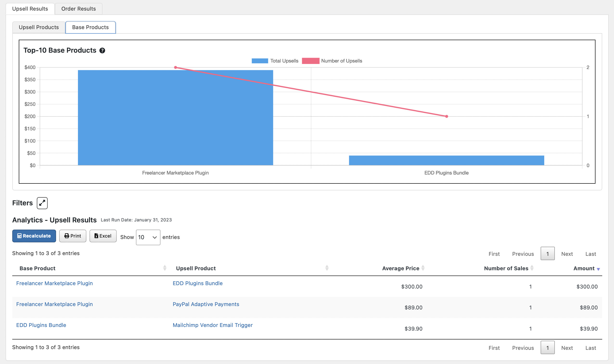Open EDD Plugins Bundle base product link

(x=41, y=325)
